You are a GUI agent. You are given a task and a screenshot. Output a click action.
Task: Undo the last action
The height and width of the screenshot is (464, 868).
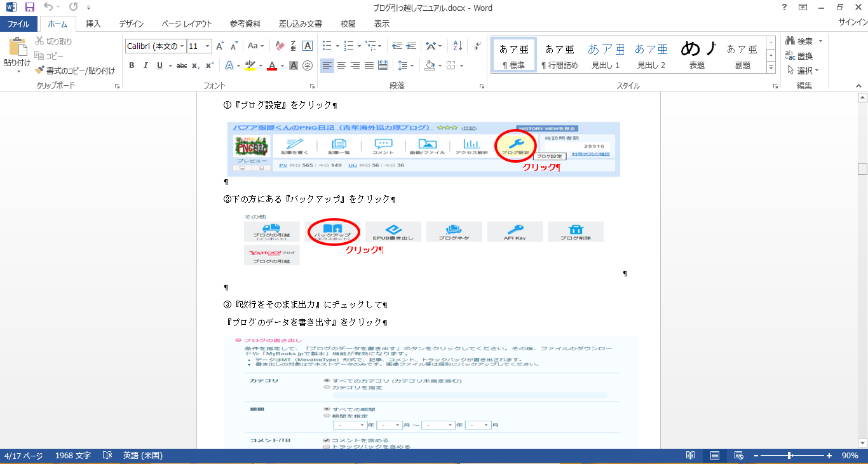pos(48,8)
